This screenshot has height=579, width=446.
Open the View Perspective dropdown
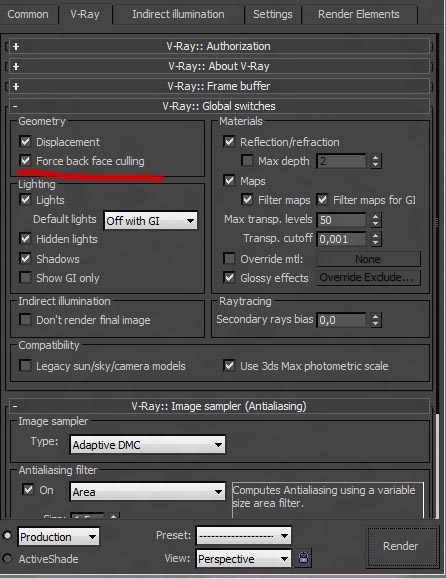[244, 559]
